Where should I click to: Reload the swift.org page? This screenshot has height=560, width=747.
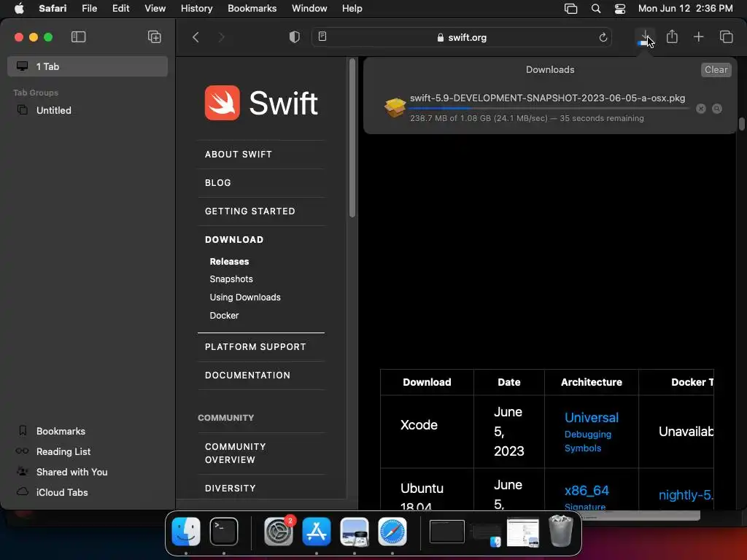coord(603,37)
